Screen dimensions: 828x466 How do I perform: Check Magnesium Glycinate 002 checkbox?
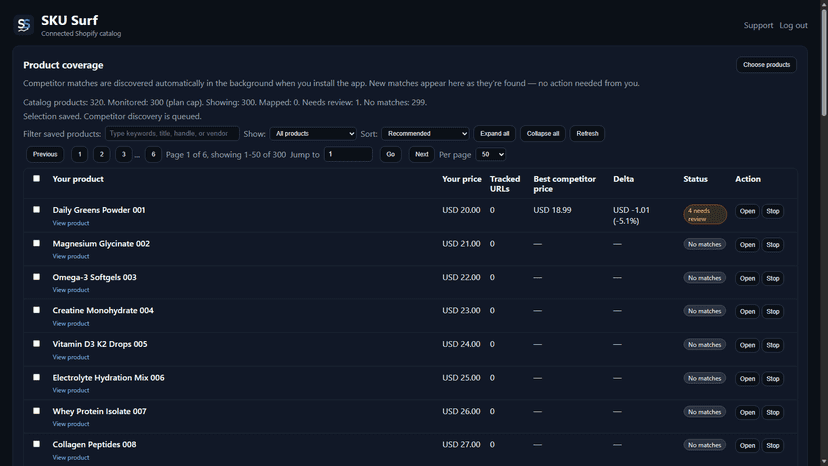(36, 243)
